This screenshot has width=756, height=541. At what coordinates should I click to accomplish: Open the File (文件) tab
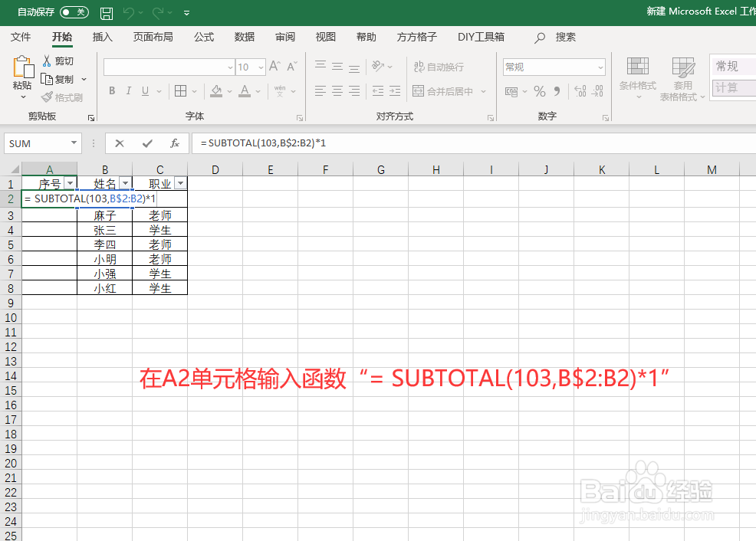pos(21,37)
